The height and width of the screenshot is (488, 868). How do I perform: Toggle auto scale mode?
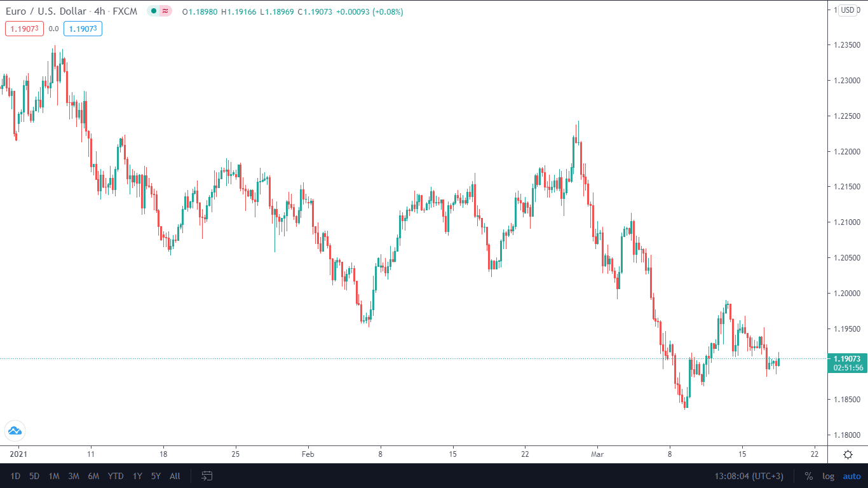[x=851, y=476]
